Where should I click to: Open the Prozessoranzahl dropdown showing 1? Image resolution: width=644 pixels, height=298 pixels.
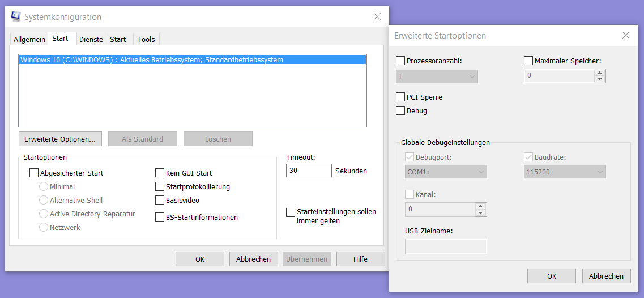pyautogui.click(x=437, y=76)
